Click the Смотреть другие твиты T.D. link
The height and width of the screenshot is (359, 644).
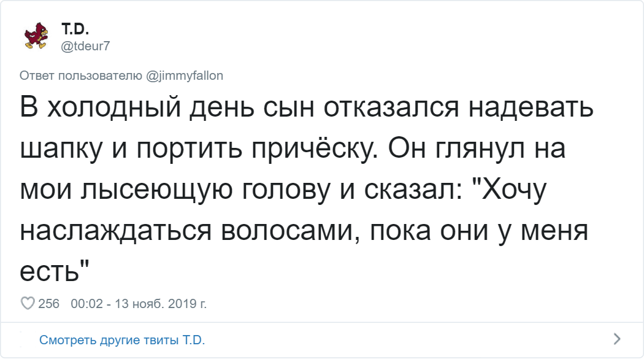pyautogui.click(x=124, y=339)
